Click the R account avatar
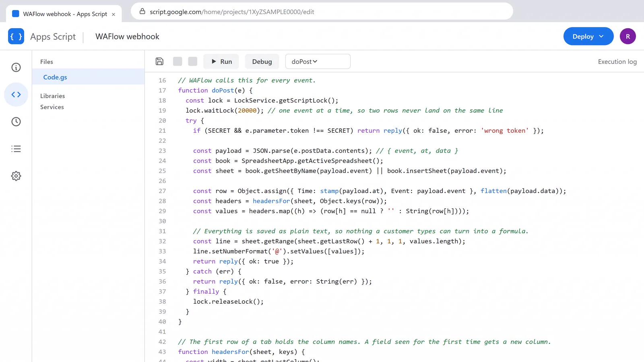Screen dimensions: 644x362 (x=628, y=36)
